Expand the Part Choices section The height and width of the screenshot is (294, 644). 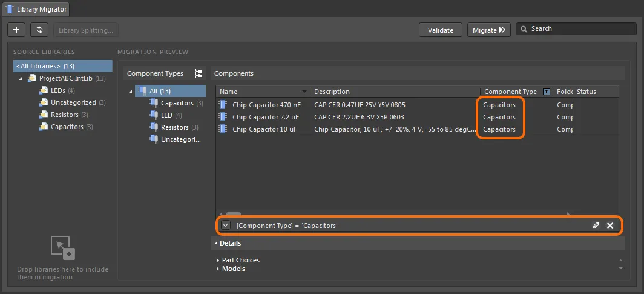click(218, 260)
